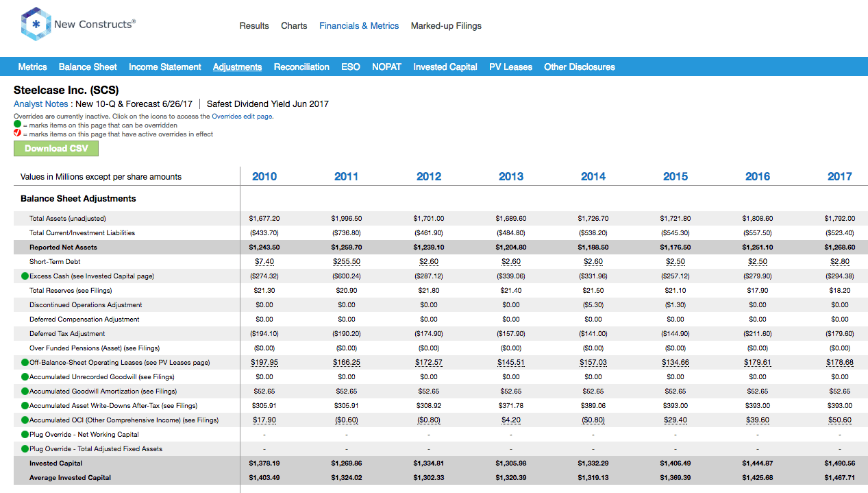Click the 2015 column year header

[x=675, y=177]
